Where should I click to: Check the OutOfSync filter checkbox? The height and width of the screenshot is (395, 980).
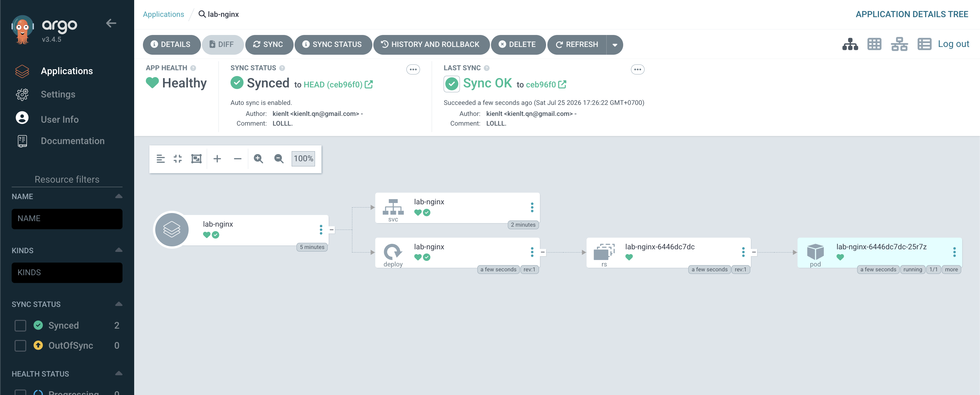(x=20, y=345)
